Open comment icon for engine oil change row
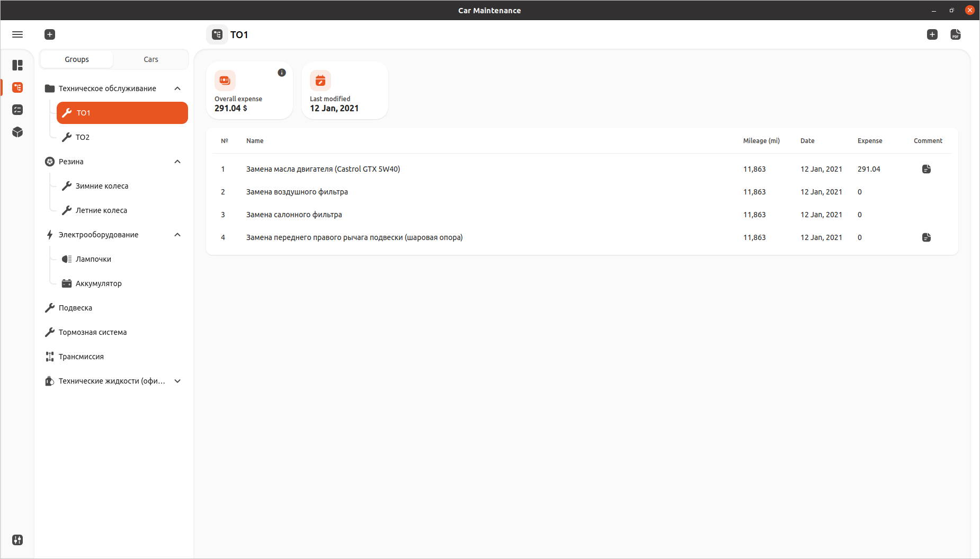Screen dimensions: 980x559 (926, 169)
